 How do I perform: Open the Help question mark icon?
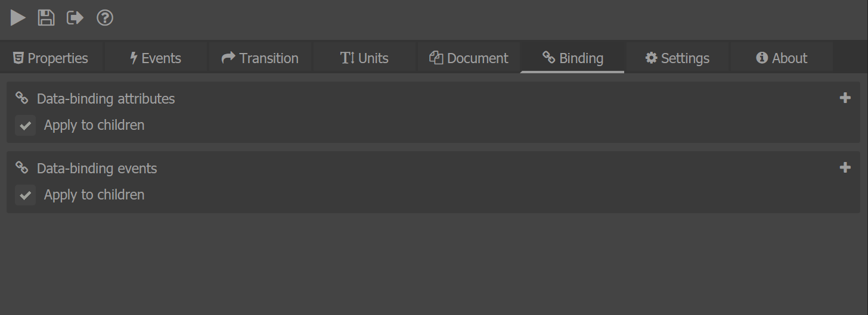tap(105, 18)
